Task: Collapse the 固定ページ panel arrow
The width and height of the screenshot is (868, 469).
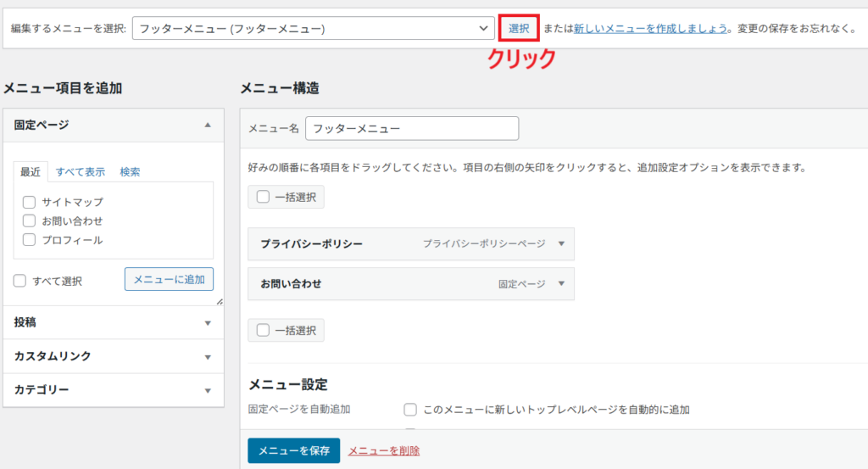Action: tap(208, 125)
